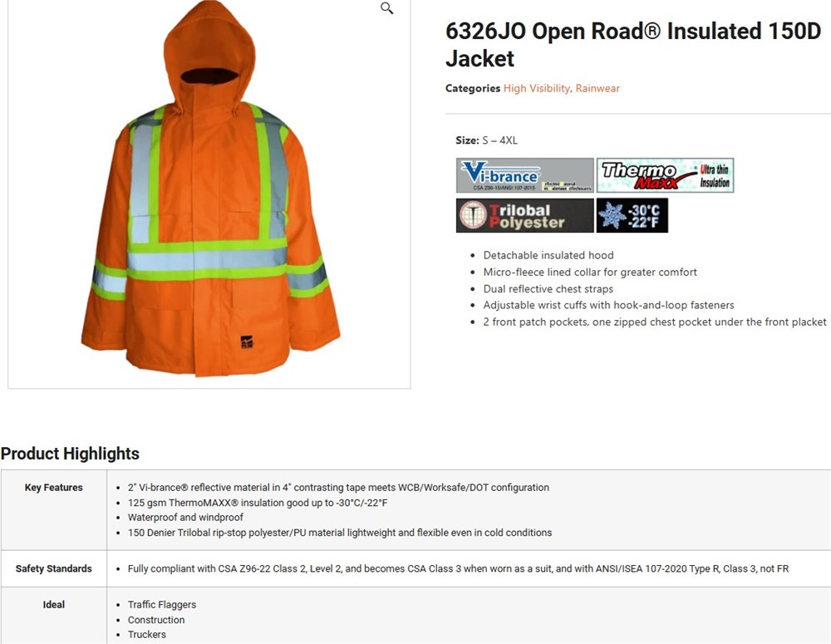Click the Trilobal Polyester badge
The height and width of the screenshot is (644, 831).
tap(524, 215)
